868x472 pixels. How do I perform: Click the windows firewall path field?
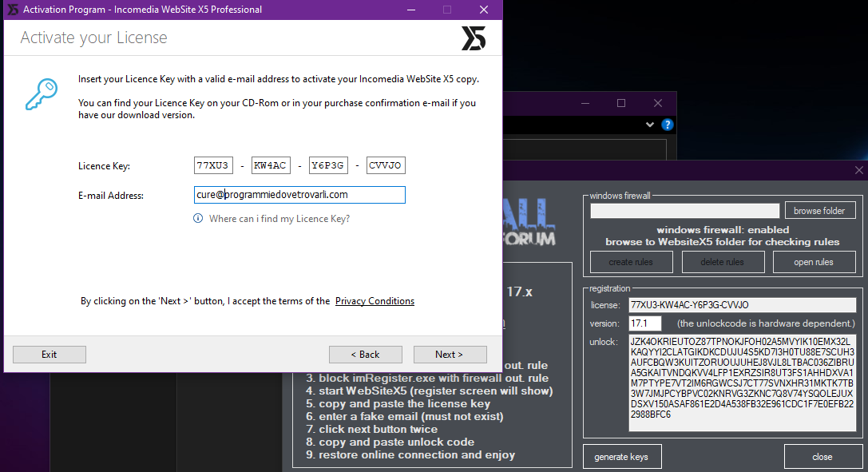[685, 211]
